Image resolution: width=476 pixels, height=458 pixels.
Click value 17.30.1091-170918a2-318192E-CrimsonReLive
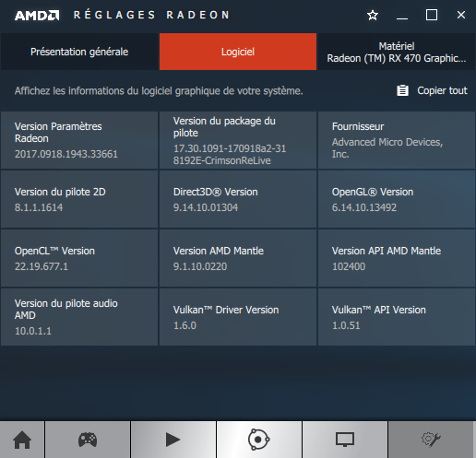point(230,155)
